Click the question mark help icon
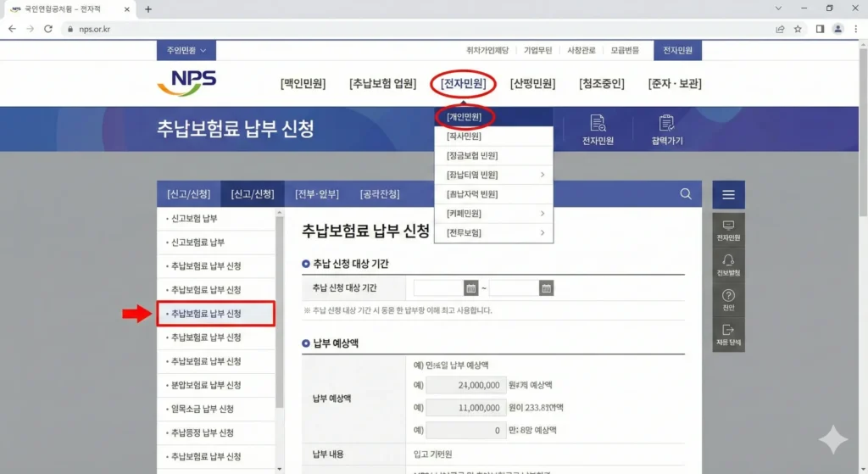 [728, 295]
